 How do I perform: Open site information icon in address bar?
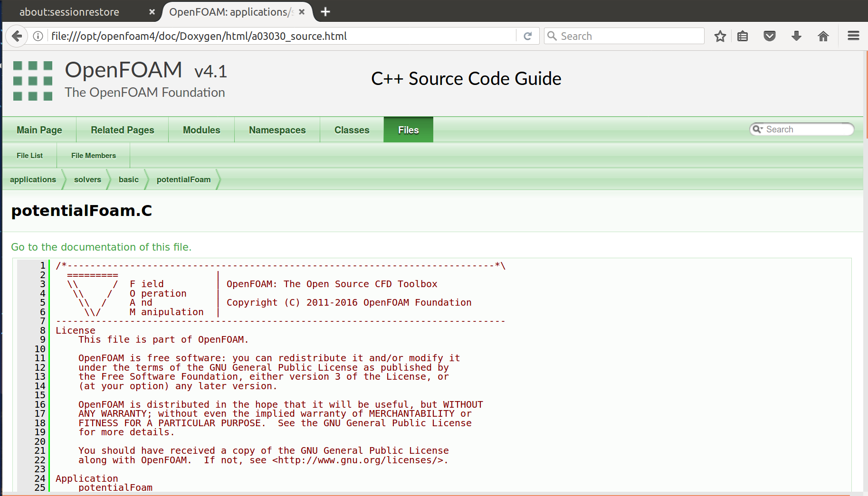38,36
